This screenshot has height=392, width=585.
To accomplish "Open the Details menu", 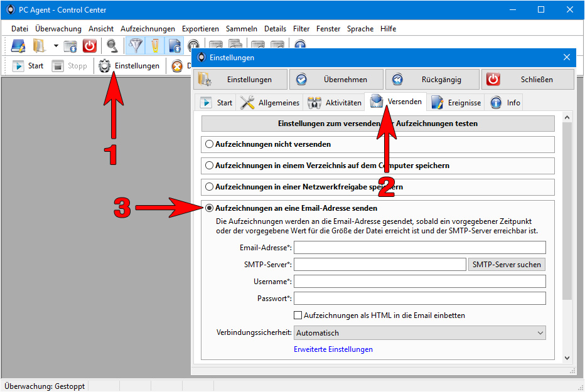I will click(x=275, y=29).
